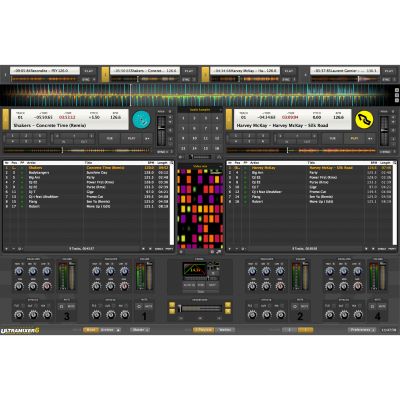Toggle headphone monitoring on channel 4
400x400 pixels.
point(372,306)
